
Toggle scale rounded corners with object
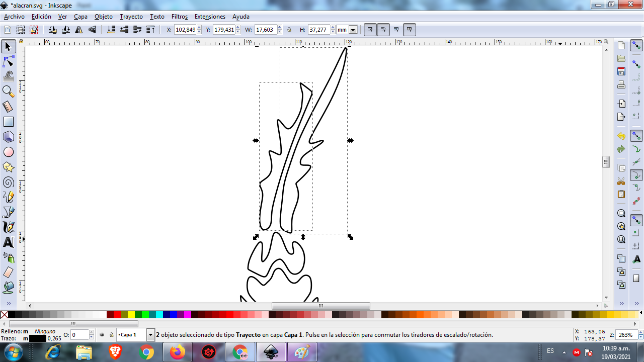click(383, 30)
